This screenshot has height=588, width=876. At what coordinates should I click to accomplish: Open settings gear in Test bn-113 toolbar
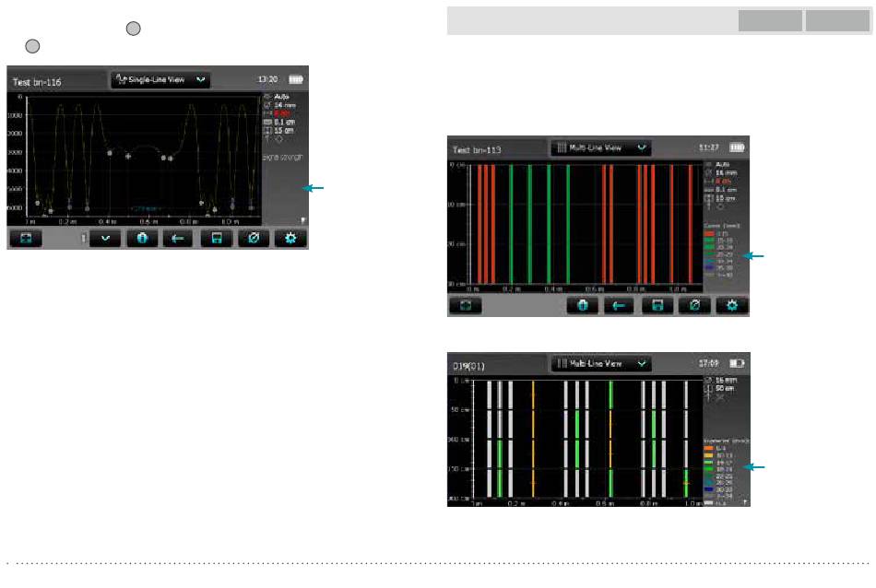tap(732, 305)
